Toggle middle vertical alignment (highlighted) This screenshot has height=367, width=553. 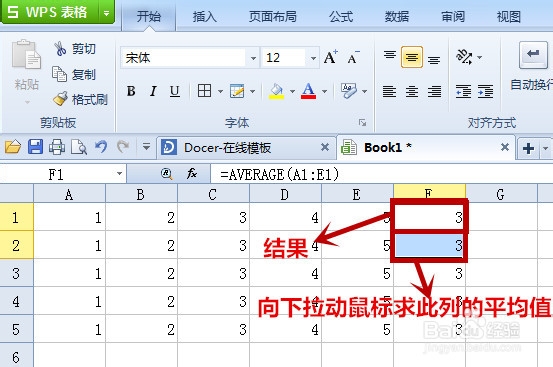[412, 56]
